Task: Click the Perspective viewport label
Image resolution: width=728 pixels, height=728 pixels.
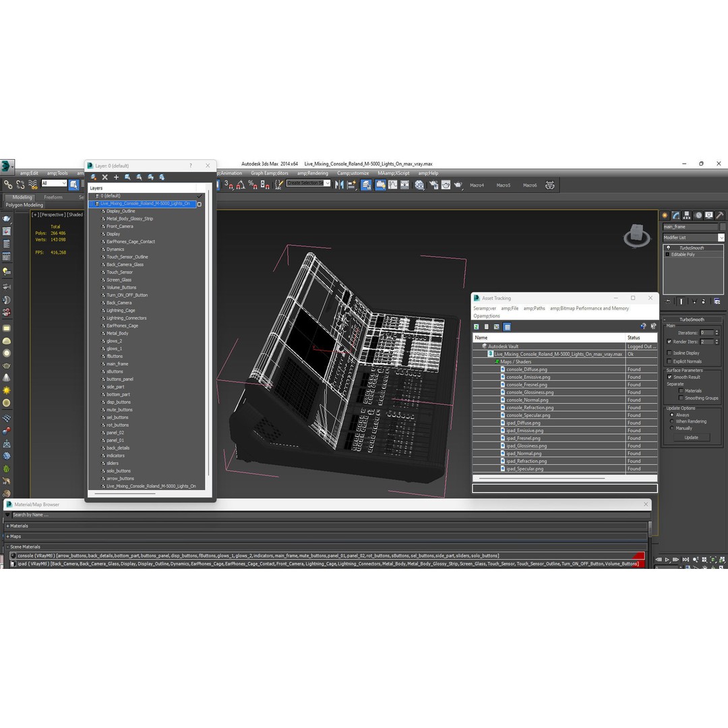Action: click(x=52, y=214)
